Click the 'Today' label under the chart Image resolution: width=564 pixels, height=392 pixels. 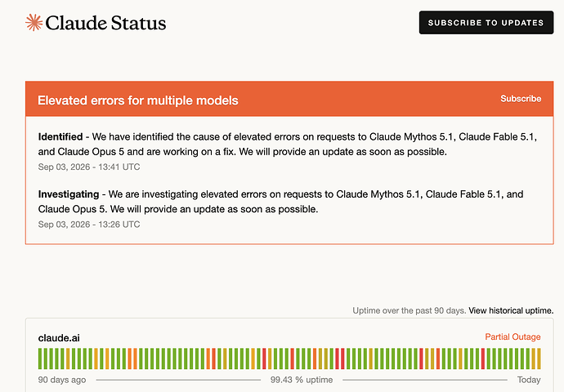(529, 380)
